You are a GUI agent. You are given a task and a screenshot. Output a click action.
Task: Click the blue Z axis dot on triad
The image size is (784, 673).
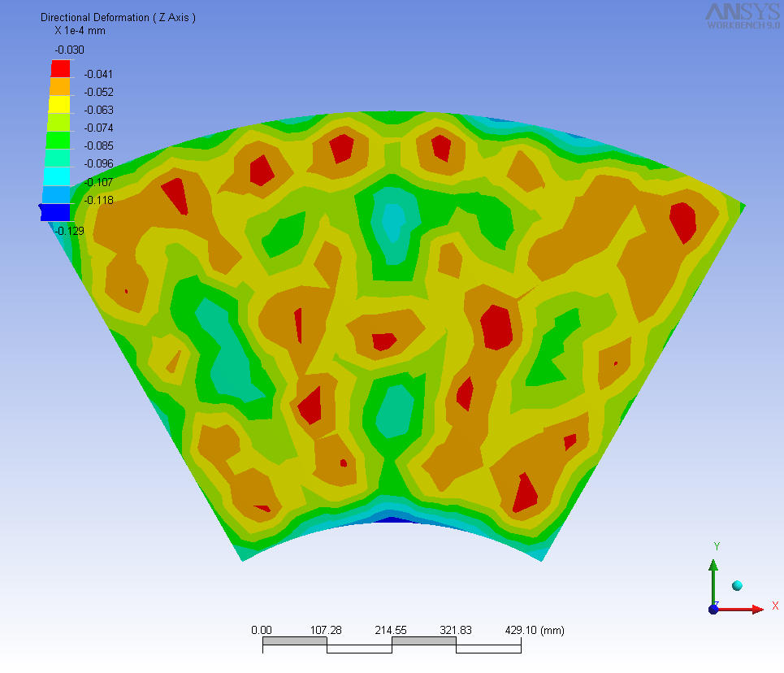713,609
